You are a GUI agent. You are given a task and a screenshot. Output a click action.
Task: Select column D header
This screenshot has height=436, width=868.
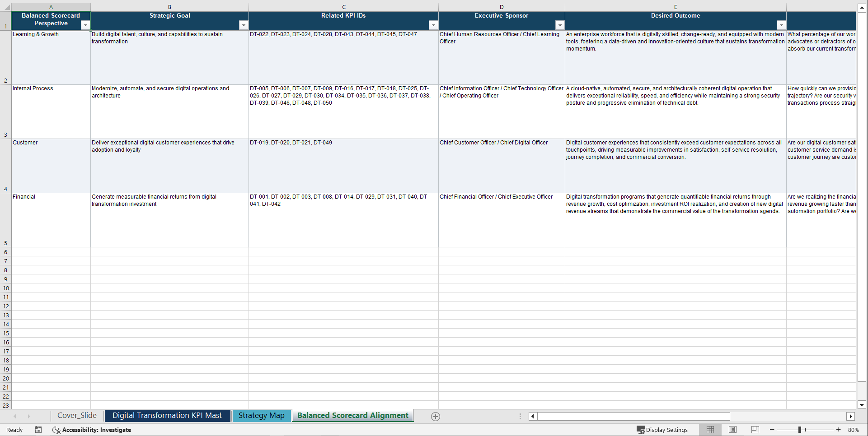pyautogui.click(x=502, y=7)
